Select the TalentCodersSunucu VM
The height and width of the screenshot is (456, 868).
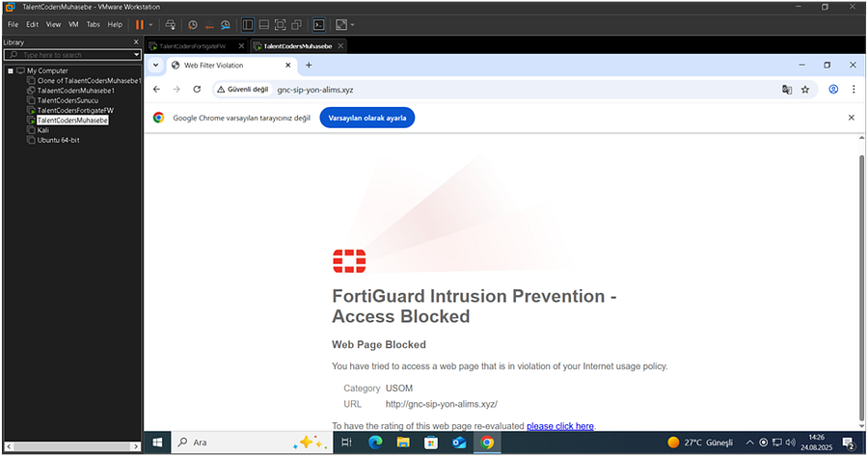68,100
